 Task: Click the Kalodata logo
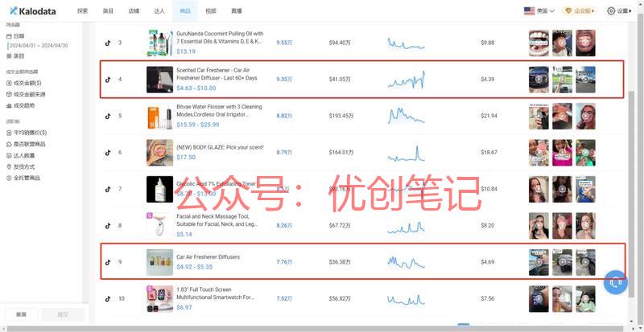(33, 11)
